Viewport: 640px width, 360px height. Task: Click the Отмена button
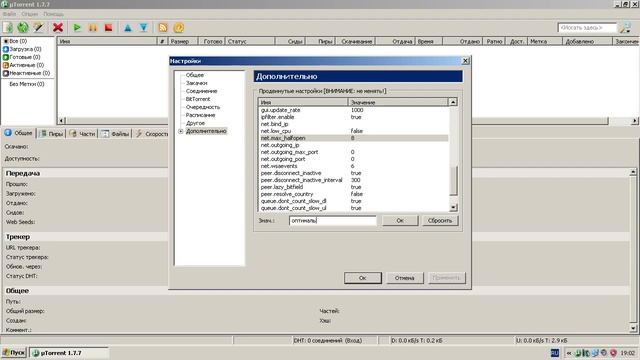404,278
